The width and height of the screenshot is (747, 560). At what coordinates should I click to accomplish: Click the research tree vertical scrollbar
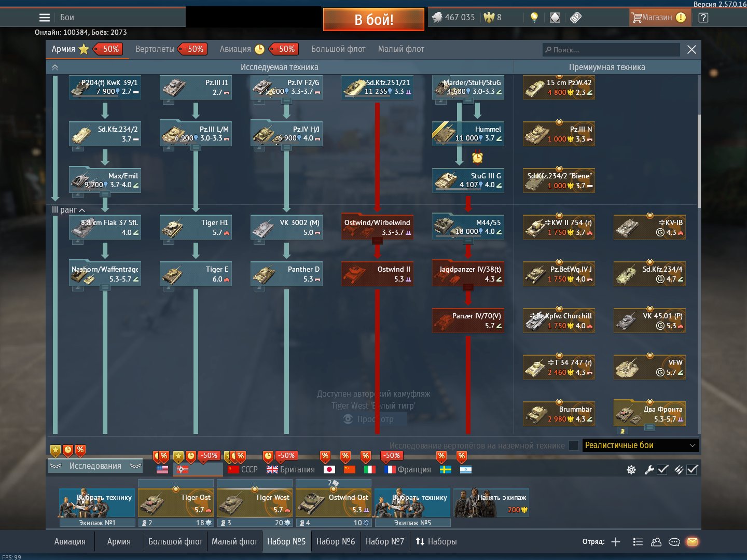(699, 161)
